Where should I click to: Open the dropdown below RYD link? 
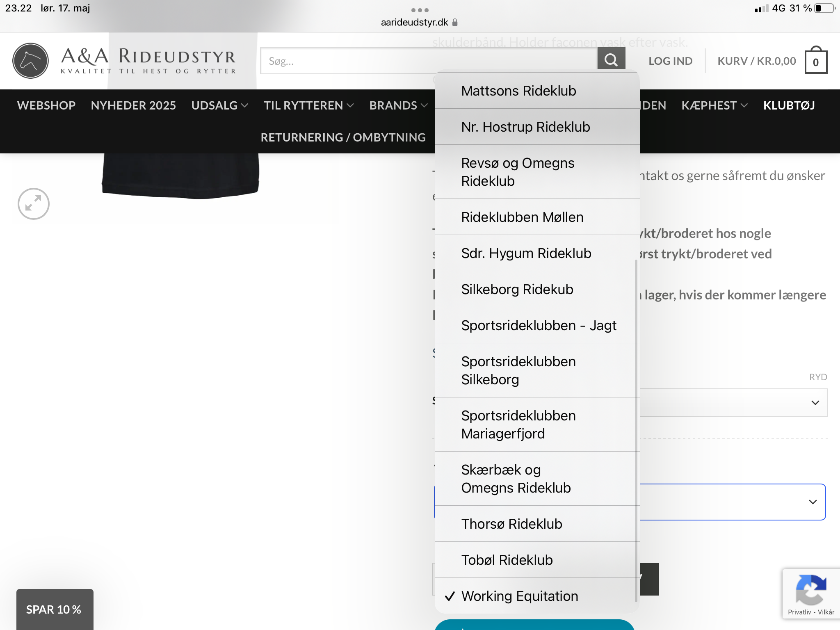[733, 403]
